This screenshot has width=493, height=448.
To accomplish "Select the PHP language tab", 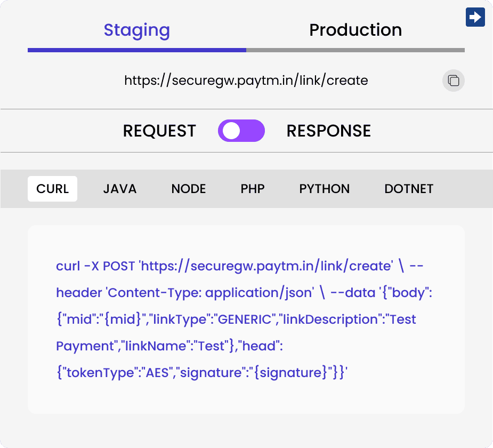I will [253, 189].
